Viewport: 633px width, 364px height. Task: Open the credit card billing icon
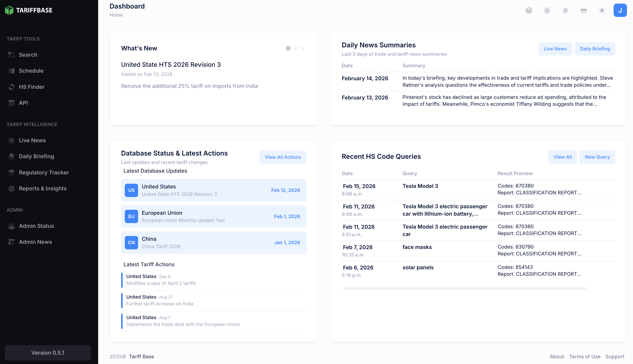point(584,10)
